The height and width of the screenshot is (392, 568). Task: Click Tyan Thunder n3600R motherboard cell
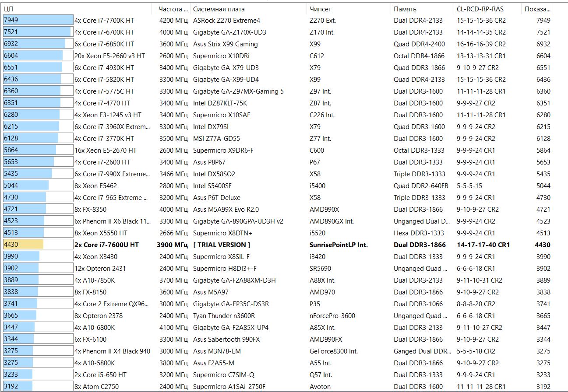(224, 316)
